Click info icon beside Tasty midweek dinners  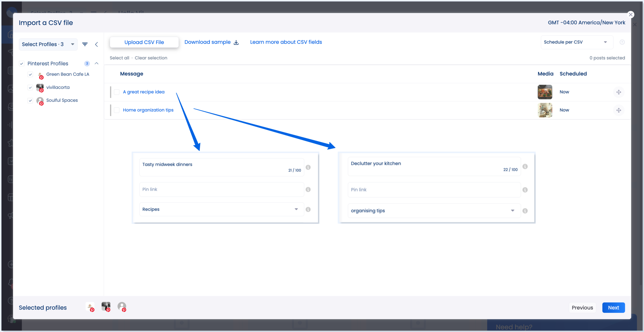(x=308, y=167)
